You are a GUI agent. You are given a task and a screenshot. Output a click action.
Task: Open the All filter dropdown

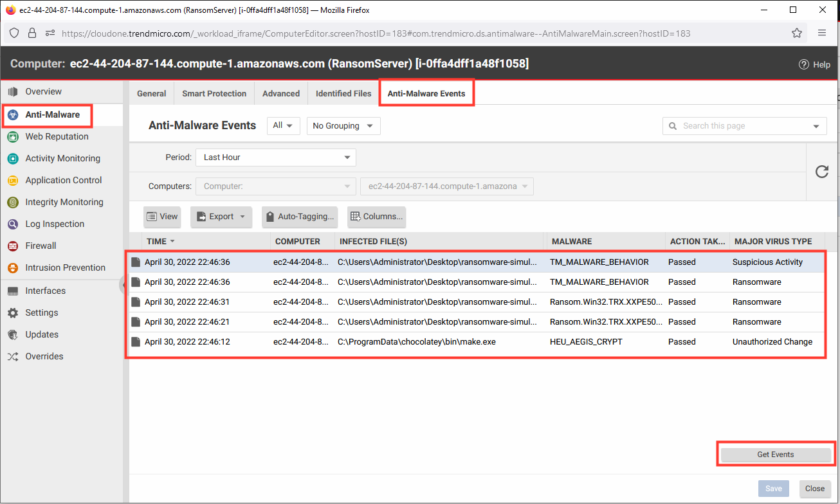[x=284, y=126]
